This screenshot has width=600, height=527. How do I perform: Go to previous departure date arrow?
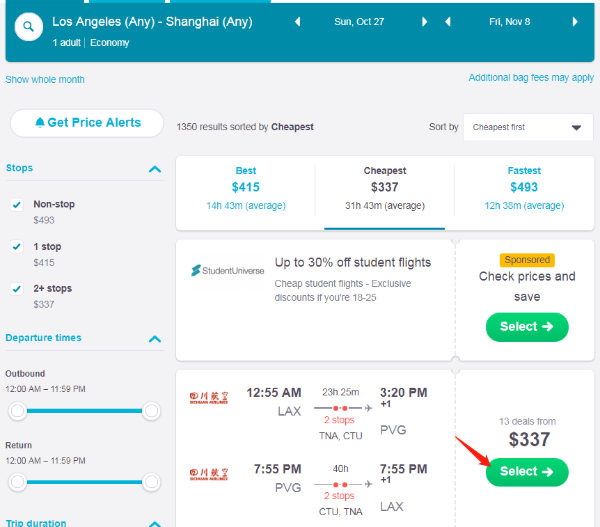pos(297,21)
